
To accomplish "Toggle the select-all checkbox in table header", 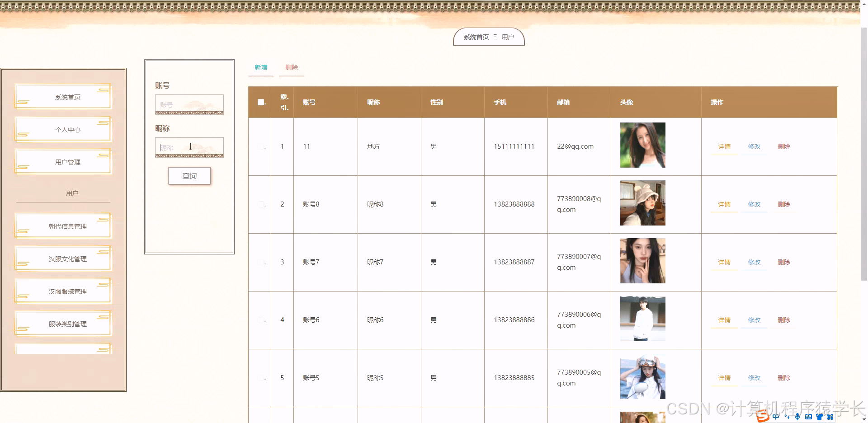I will tap(261, 102).
